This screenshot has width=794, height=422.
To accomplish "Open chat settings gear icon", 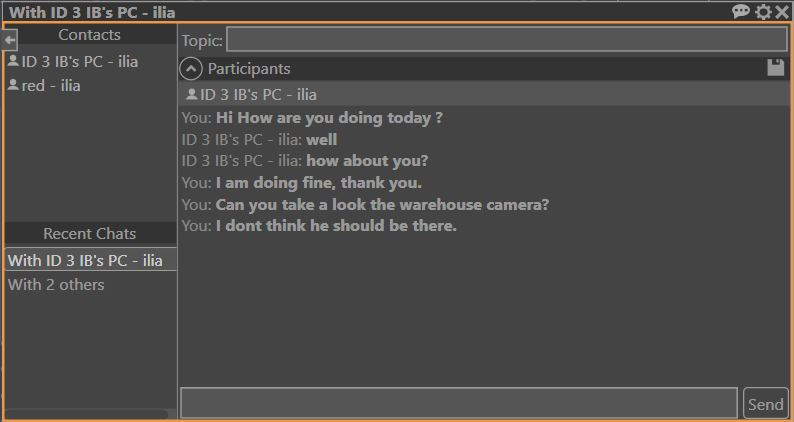I will pyautogui.click(x=763, y=11).
